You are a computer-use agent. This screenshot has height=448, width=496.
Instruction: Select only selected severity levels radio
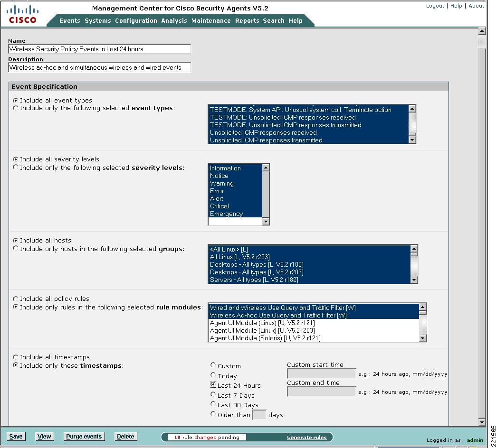(16, 167)
